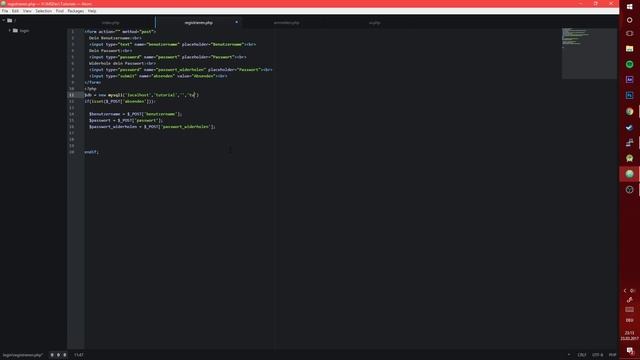Place cursor on $benutzername assignment line
This screenshot has width=640, height=360.
click(136, 114)
